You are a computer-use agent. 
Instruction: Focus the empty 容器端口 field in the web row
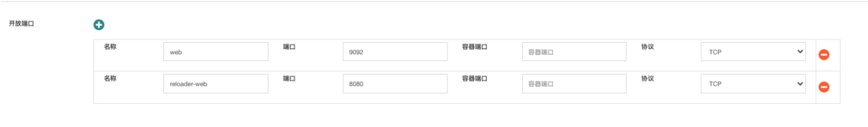click(574, 52)
